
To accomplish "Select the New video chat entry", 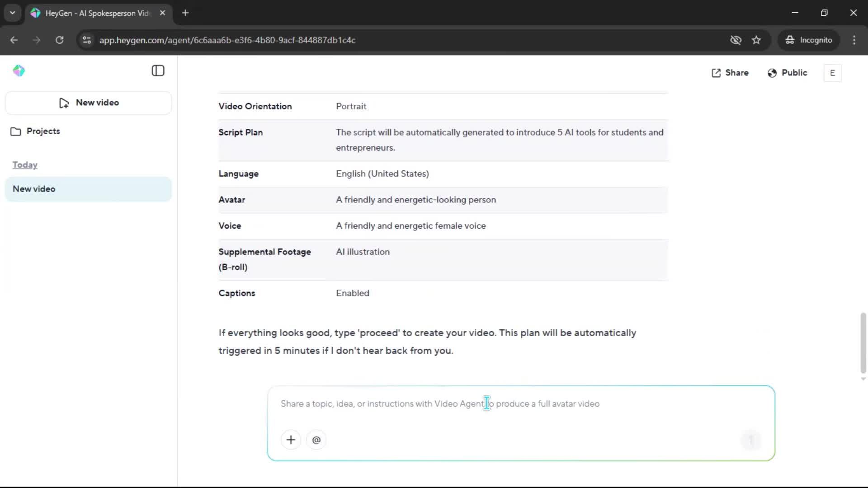I will [88, 189].
